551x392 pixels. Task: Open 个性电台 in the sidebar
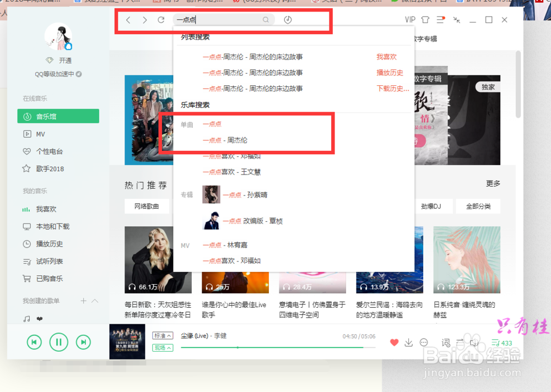43,151
